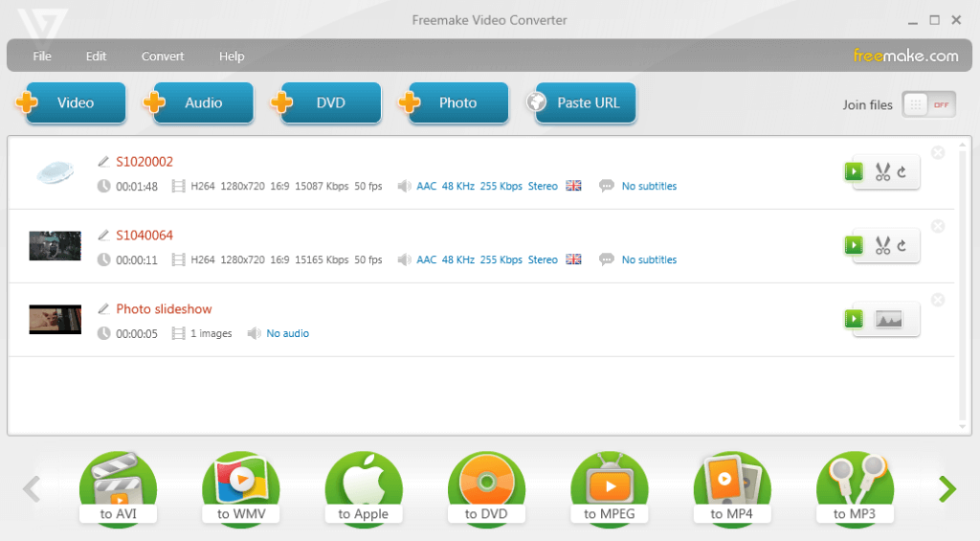Convert to AVI format

coord(118,488)
